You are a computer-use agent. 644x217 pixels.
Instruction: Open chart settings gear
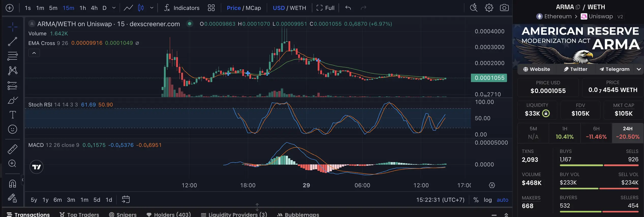point(489,8)
